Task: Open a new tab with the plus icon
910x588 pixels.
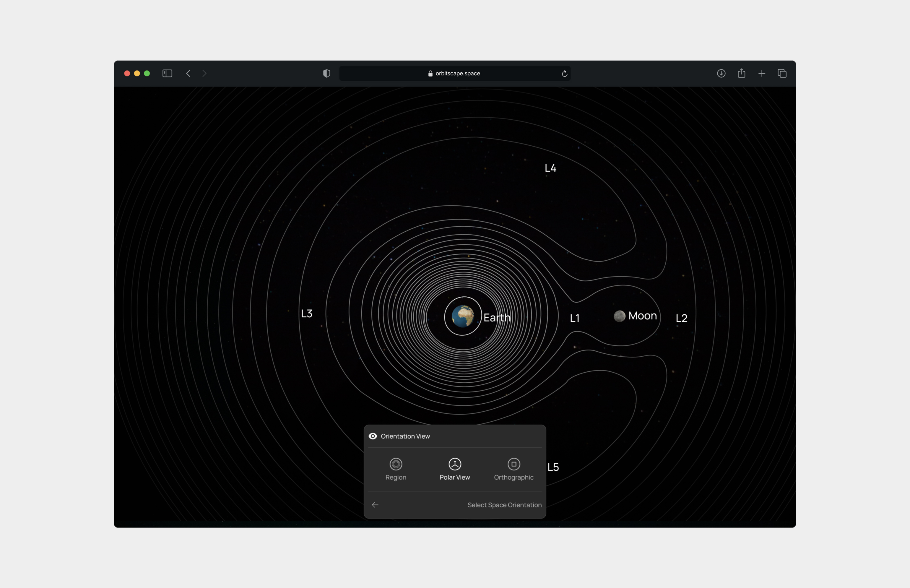Action: tap(762, 73)
